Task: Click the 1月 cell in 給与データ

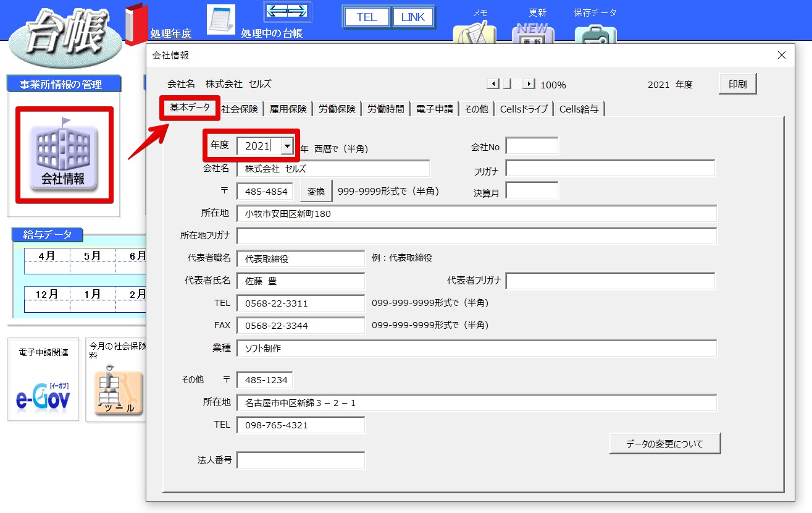Action: click(x=93, y=294)
